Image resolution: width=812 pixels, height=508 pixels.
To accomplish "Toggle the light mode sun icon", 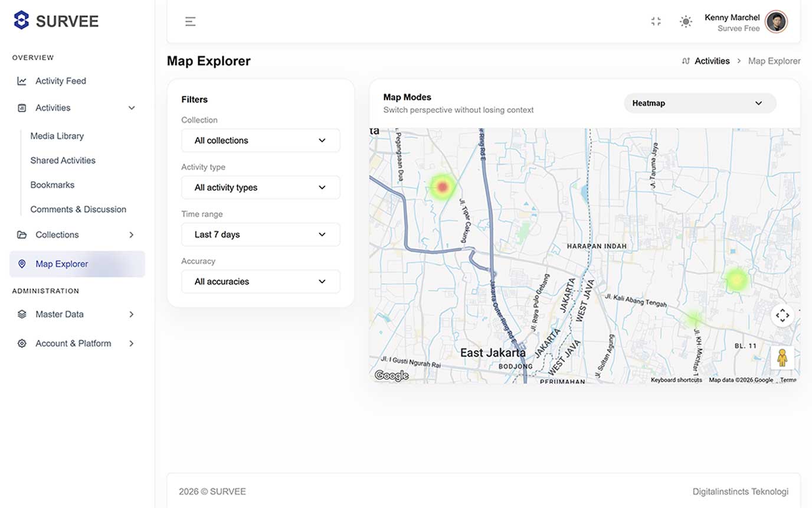I will point(686,21).
